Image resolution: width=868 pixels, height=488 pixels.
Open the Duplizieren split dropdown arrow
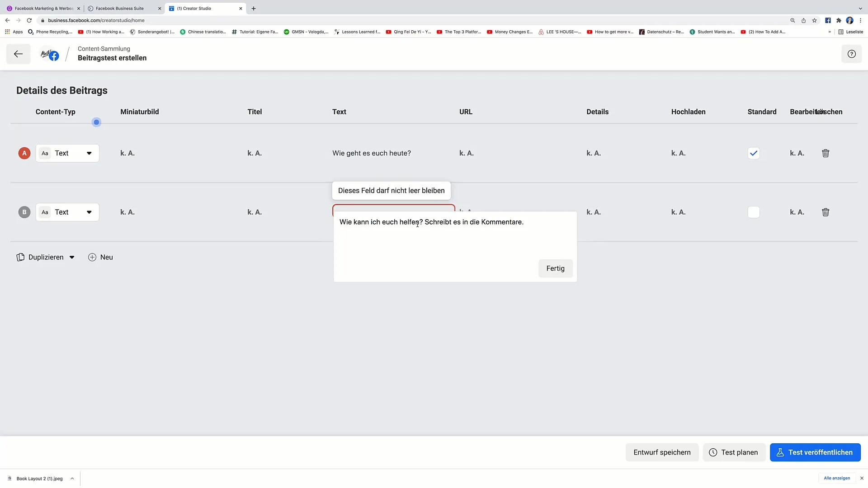pos(71,257)
